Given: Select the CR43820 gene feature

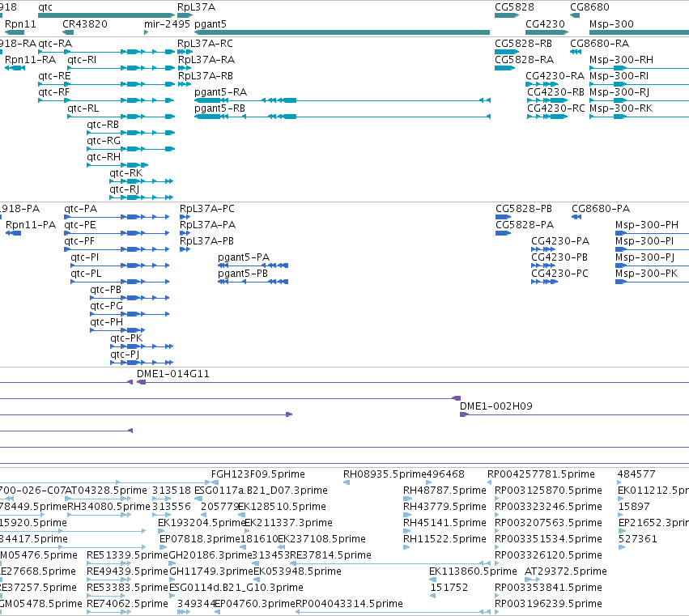Looking at the screenshot, I should coord(68,32).
